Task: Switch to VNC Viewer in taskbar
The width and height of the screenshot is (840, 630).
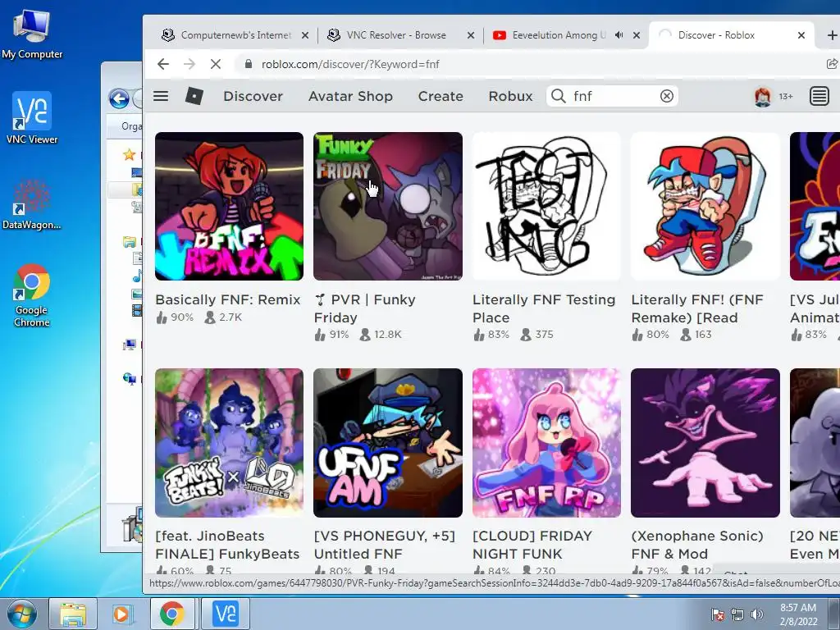Action: tap(225, 614)
